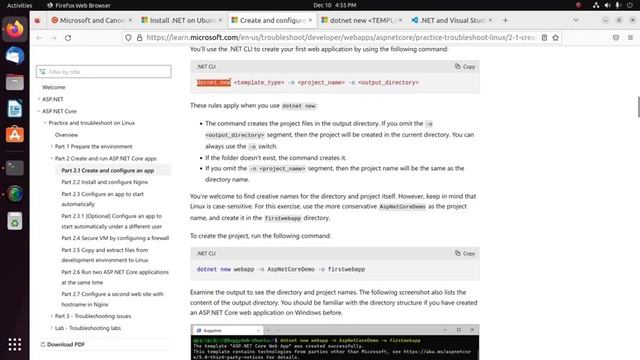The image size is (640, 360).
Task: Open the network status tray icon
Action: pos(596,5)
